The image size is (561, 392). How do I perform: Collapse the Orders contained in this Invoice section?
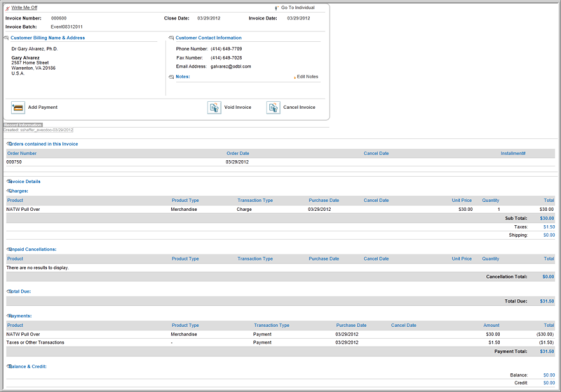tap(9, 144)
